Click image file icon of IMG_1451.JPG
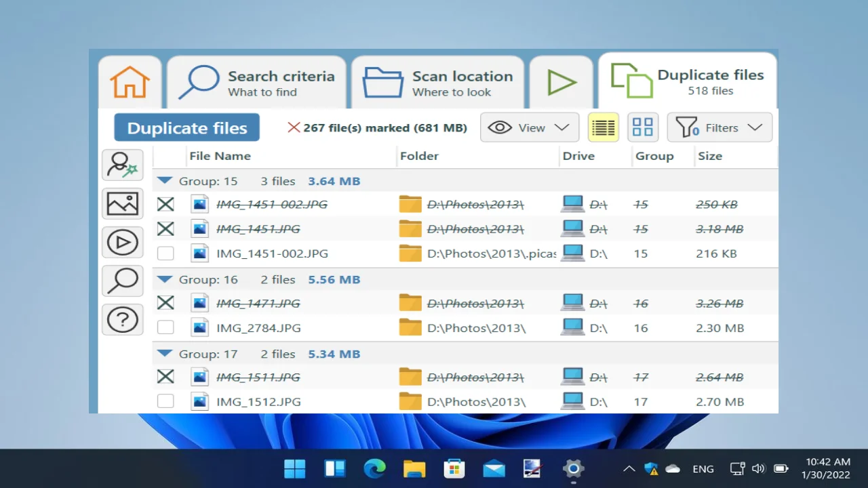868x488 pixels. [199, 228]
